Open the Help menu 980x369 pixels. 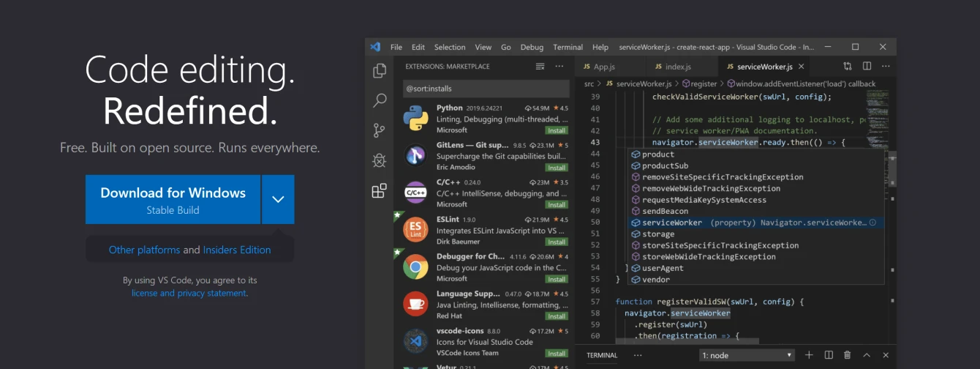tap(600, 47)
